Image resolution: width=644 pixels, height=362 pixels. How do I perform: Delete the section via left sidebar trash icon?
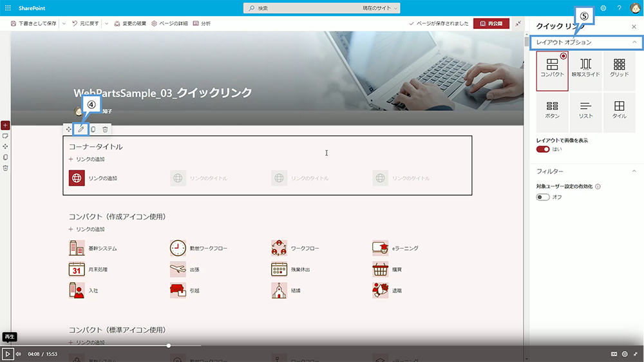pyautogui.click(x=5, y=168)
